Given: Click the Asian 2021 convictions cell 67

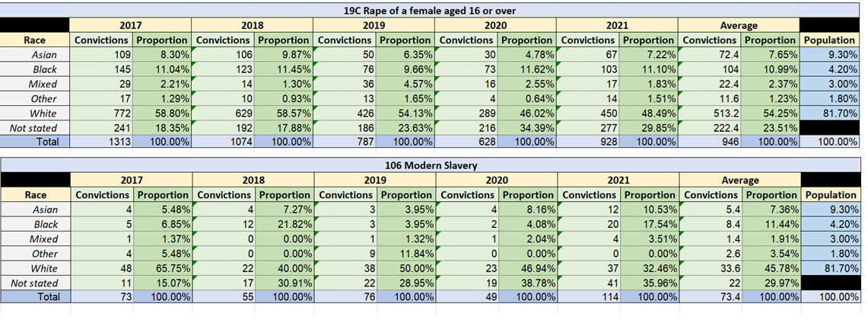Looking at the screenshot, I should tap(588, 54).
